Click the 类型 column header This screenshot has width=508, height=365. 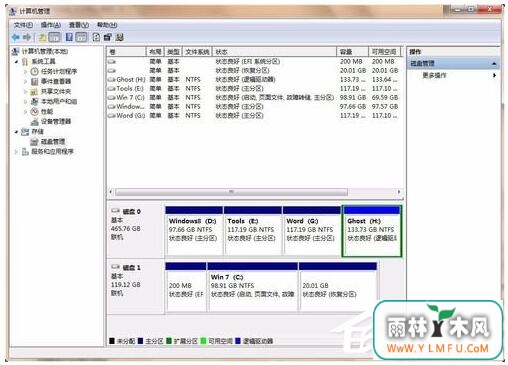173,52
